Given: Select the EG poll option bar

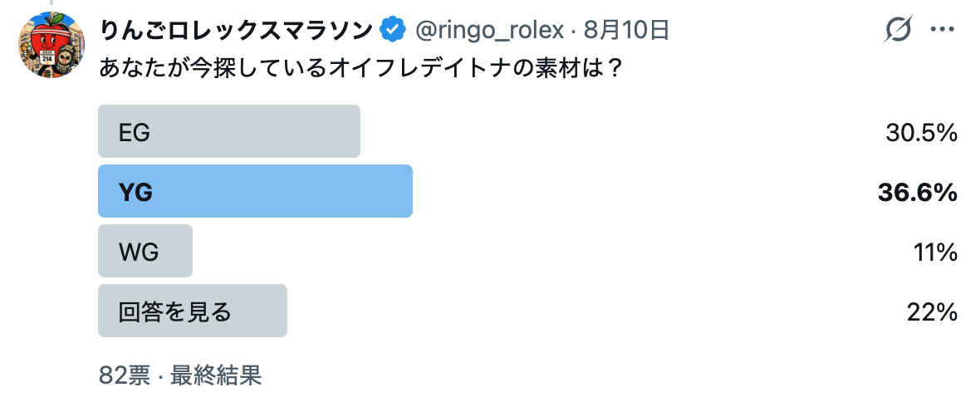Looking at the screenshot, I should (x=229, y=131).
